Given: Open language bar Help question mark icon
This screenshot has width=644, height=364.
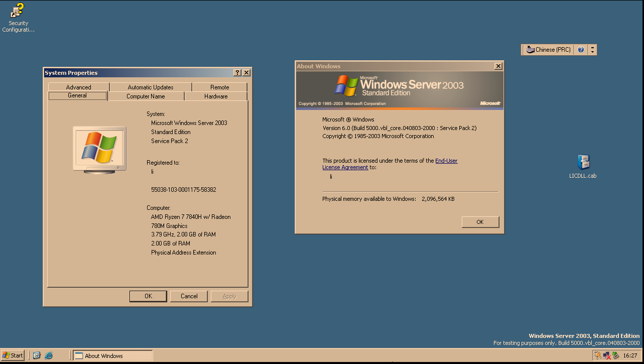Looking at the screenshot, I should [x=581, y=50].
